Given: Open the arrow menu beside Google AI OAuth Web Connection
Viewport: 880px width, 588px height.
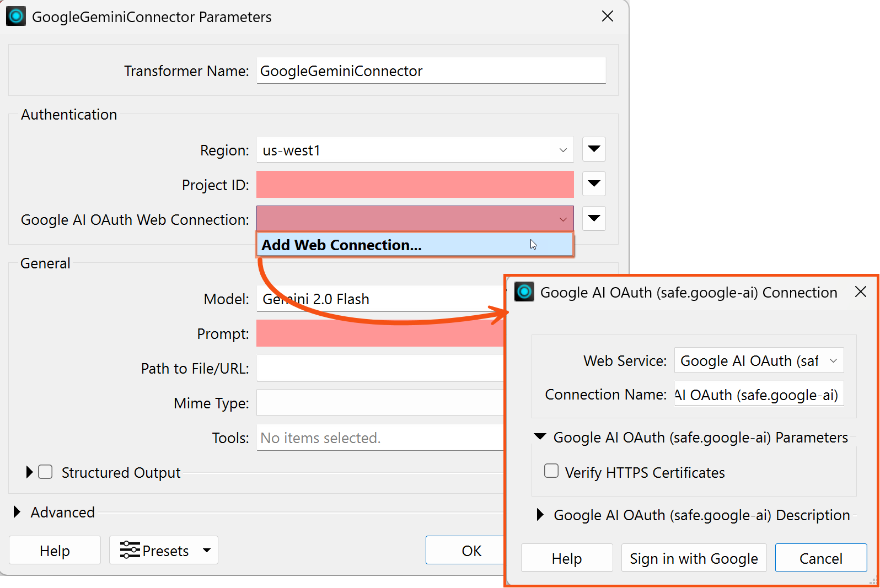Looking at the screenshot, I should click(594, 219).
